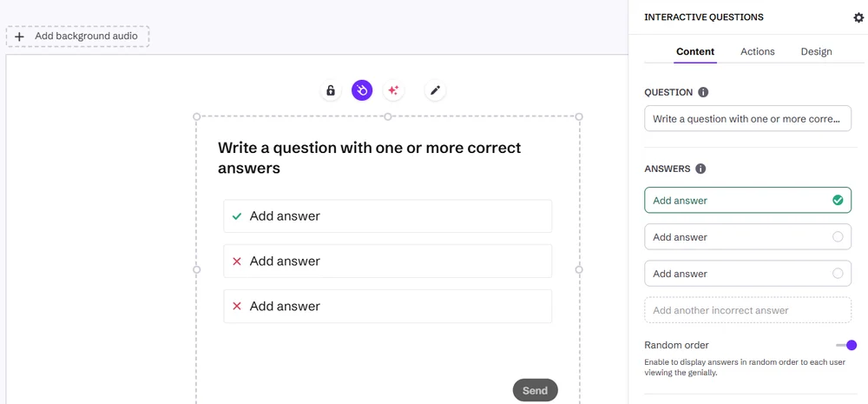Screen dimensions: 868x404
Task: Click the QUESTION text input field
Action: click(746, 118)
